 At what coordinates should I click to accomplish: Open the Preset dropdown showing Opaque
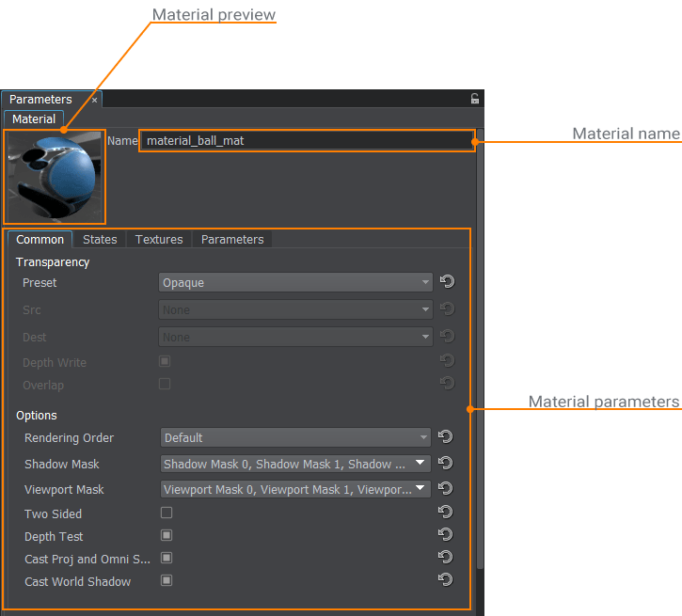coord(295,282)
